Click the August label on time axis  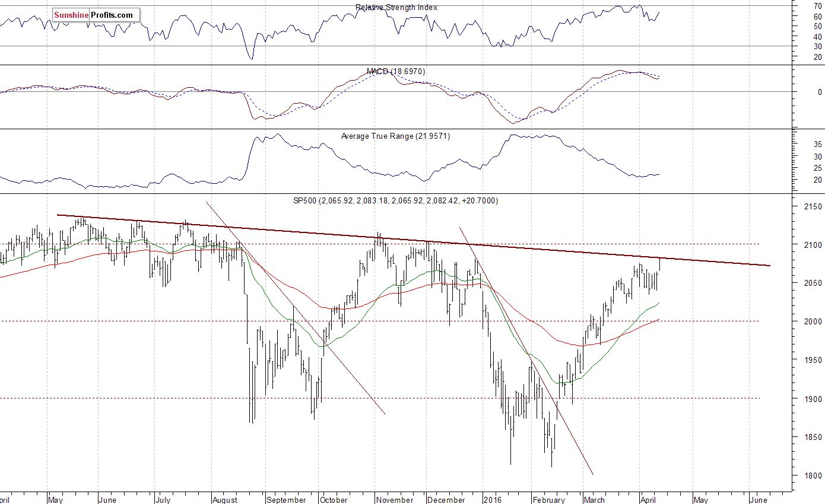click(x=226, y=500)
